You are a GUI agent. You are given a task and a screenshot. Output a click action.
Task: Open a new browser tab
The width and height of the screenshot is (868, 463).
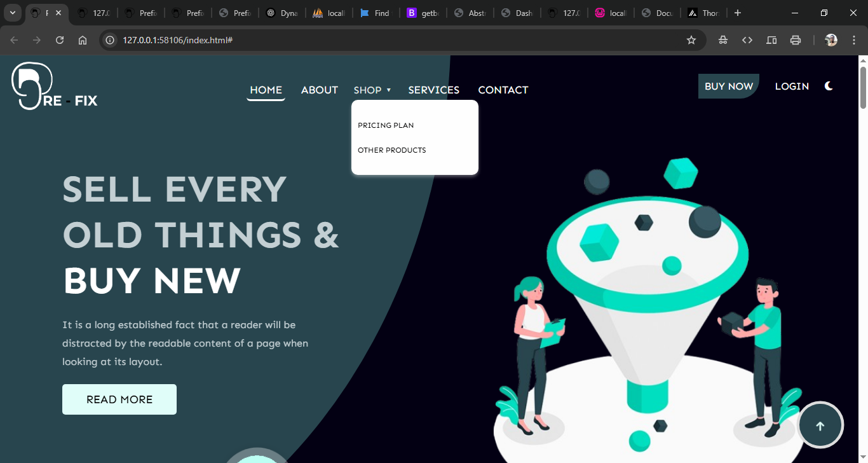tap(738, 13)
